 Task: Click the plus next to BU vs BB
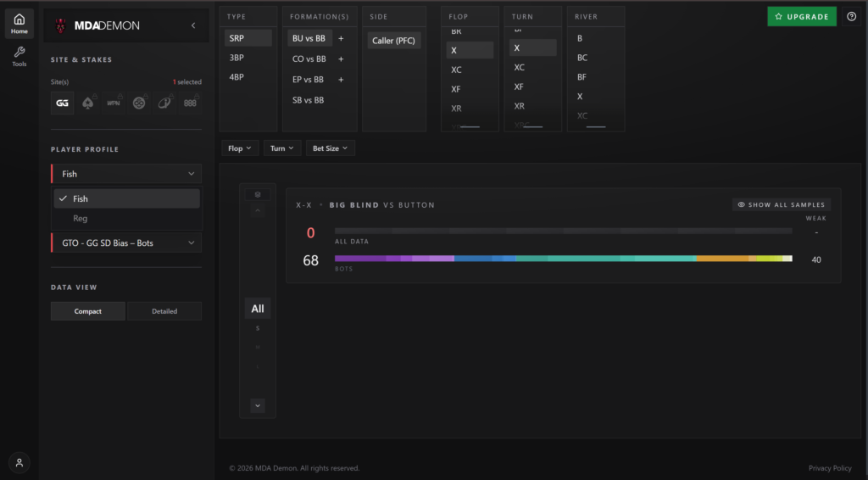click(341, 38)
